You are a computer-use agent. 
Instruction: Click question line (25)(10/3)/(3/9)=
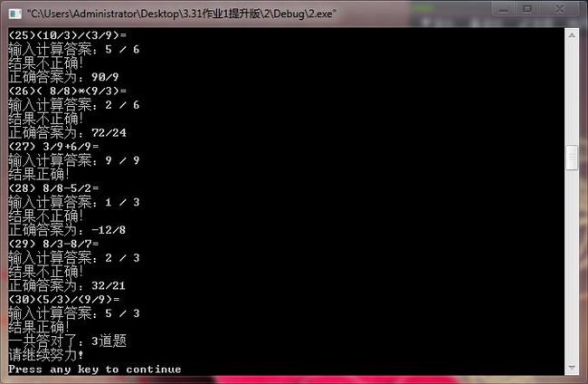click(68, 35)
